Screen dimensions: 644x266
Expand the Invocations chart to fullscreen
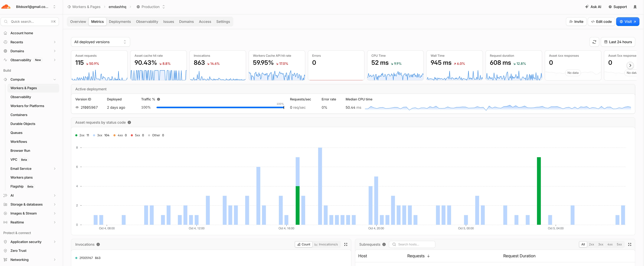pos(346,245)
